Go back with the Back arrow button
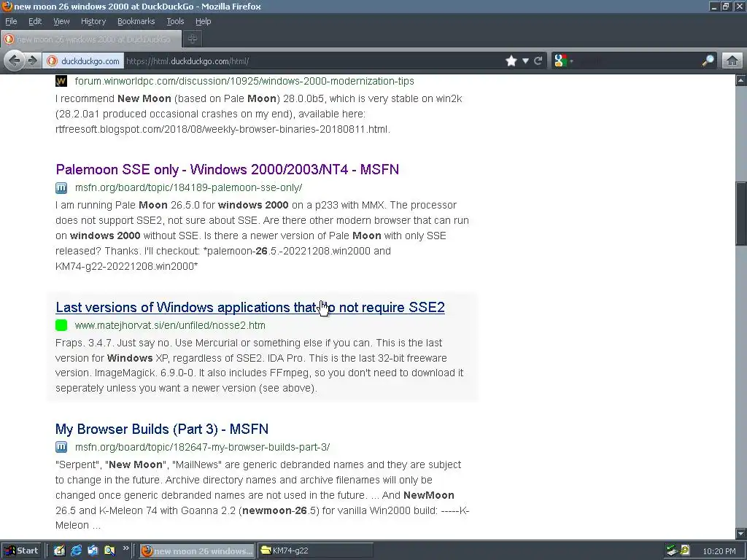Screen dimensions: 747x560 coord(15,61)
